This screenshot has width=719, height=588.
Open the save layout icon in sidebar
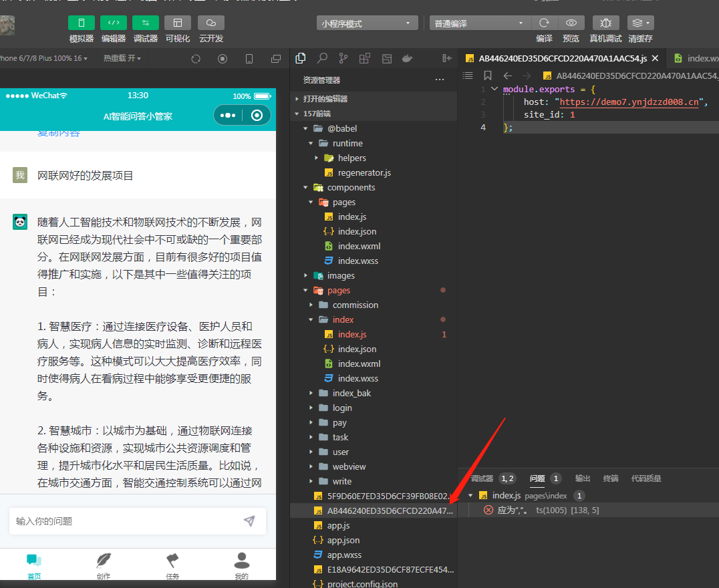click(386, 58)
